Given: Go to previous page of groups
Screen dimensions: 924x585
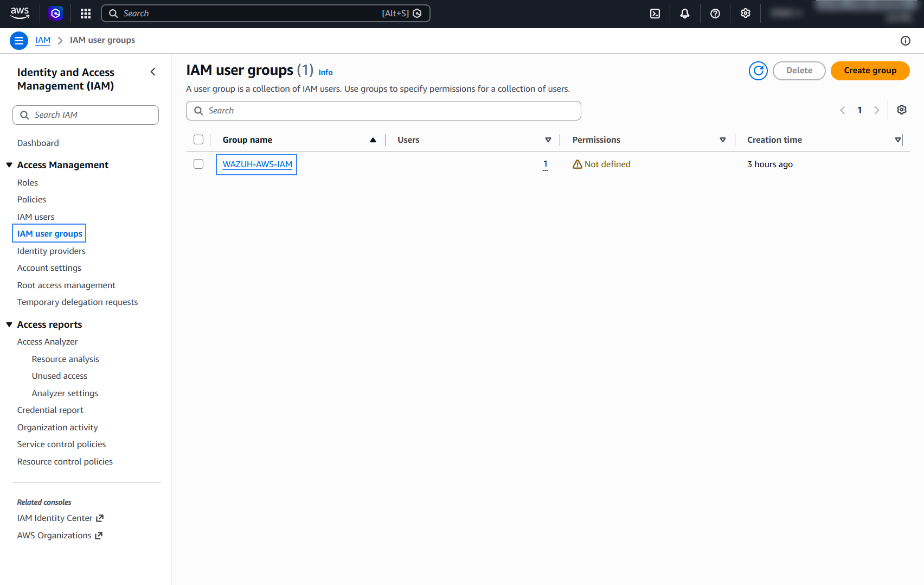Looking at the screenshot, I should 843,110.
